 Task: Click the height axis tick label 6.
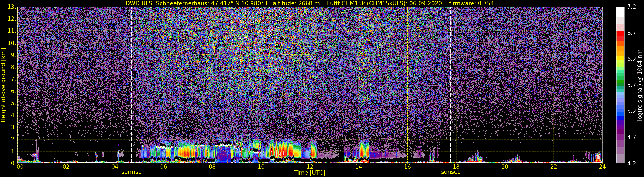click(x=13, y=91)
